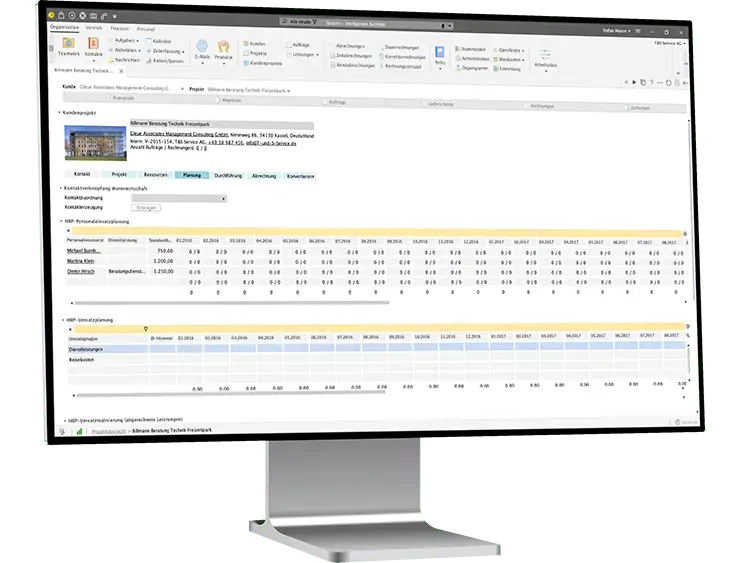Open Stammdaten from the ribbon

(470, 49)
